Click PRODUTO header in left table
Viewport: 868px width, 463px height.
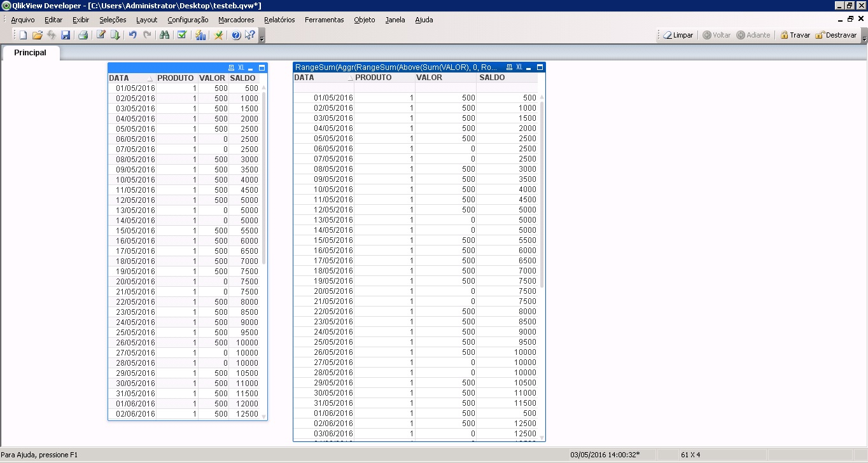tap(177, 78)
